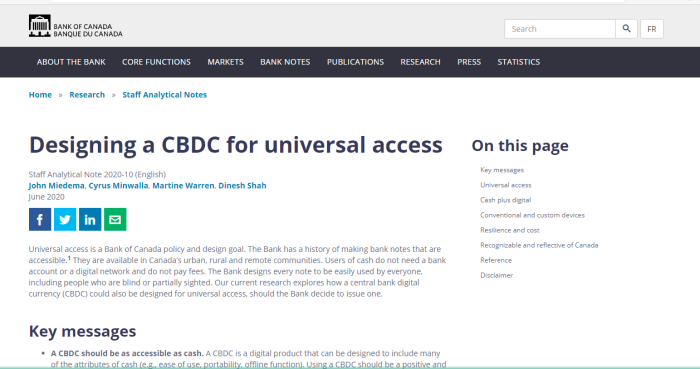Click the 'June 2020' date text

pos(46,197)
